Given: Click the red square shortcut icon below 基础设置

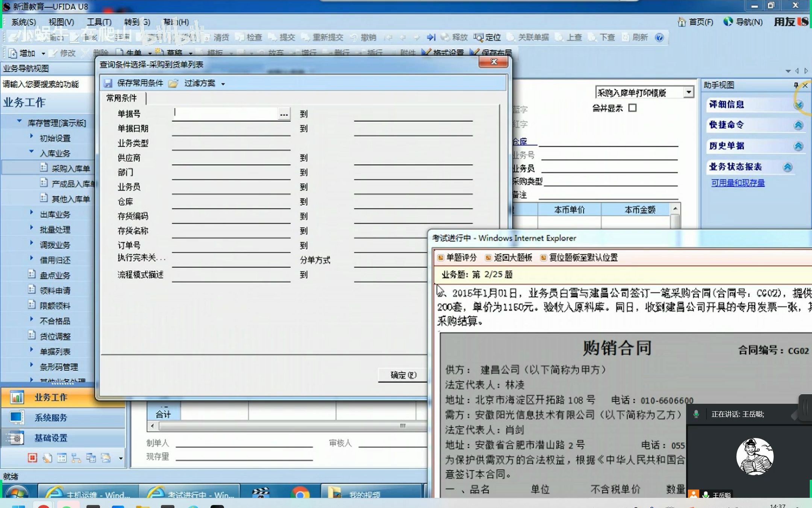Looking at the screenshot, I should pyautogui.click(x=32, y=458).
